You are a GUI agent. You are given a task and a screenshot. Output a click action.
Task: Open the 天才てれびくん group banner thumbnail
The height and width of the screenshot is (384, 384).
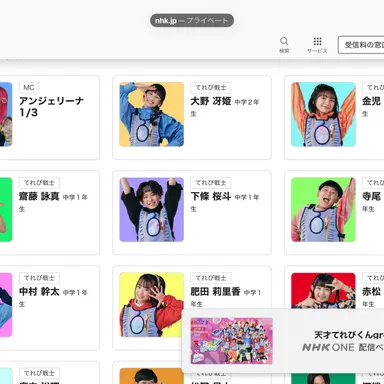pos(232,341)
